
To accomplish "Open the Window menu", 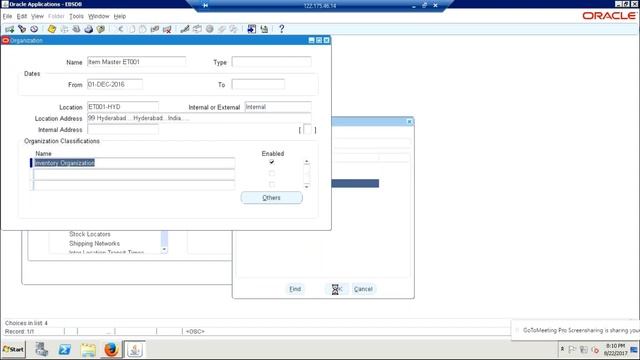I will (99, 16).
